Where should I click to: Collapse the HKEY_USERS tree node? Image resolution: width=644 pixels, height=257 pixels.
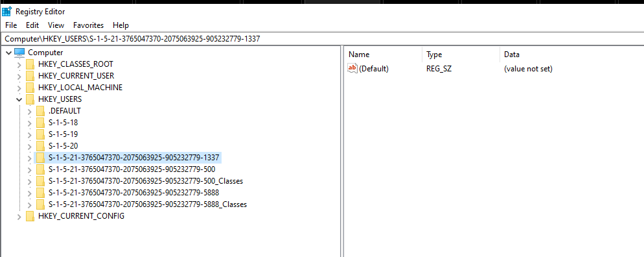pos(19,99)
